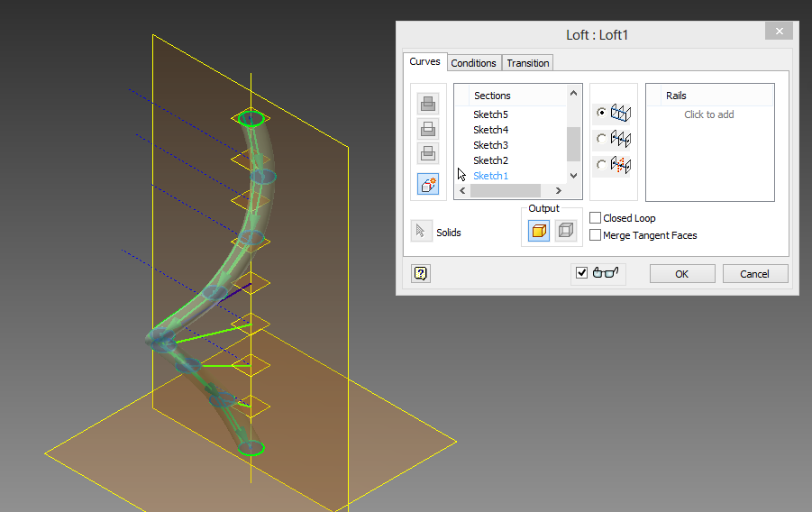Choose Surface output icon

(565, 231)
